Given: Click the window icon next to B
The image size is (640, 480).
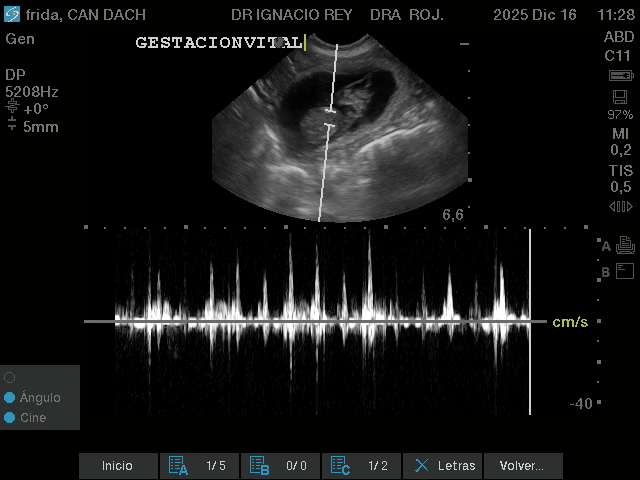Looking at the screenshot, I should click(625, 271).
